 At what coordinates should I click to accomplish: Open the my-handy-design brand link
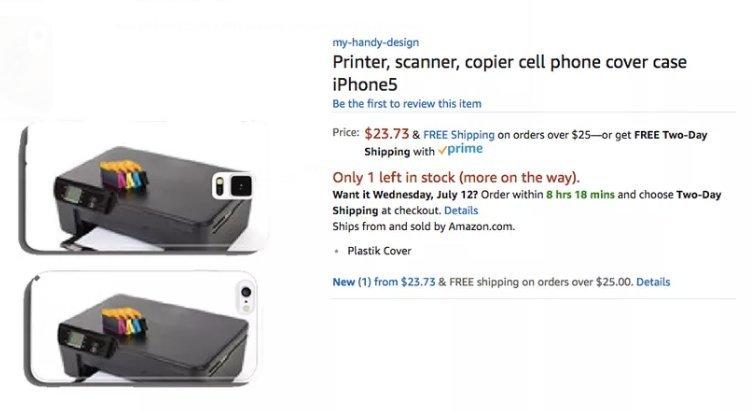click(x=376, y=42)
